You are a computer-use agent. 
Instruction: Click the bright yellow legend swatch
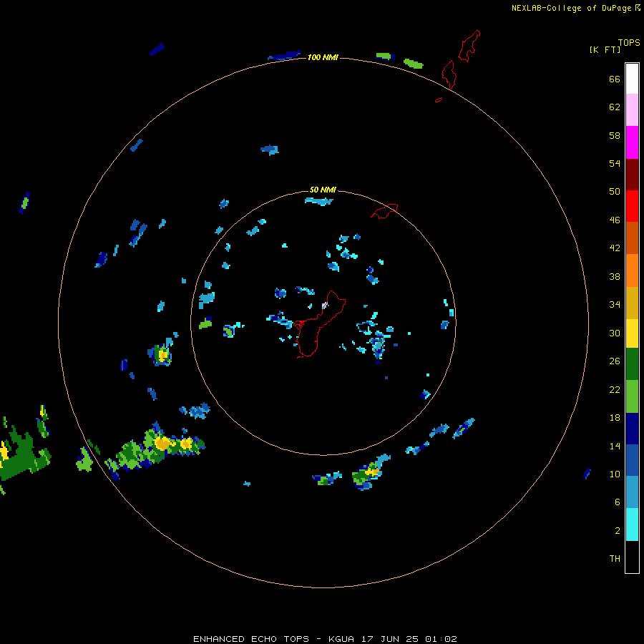click(x=632, y=333)
